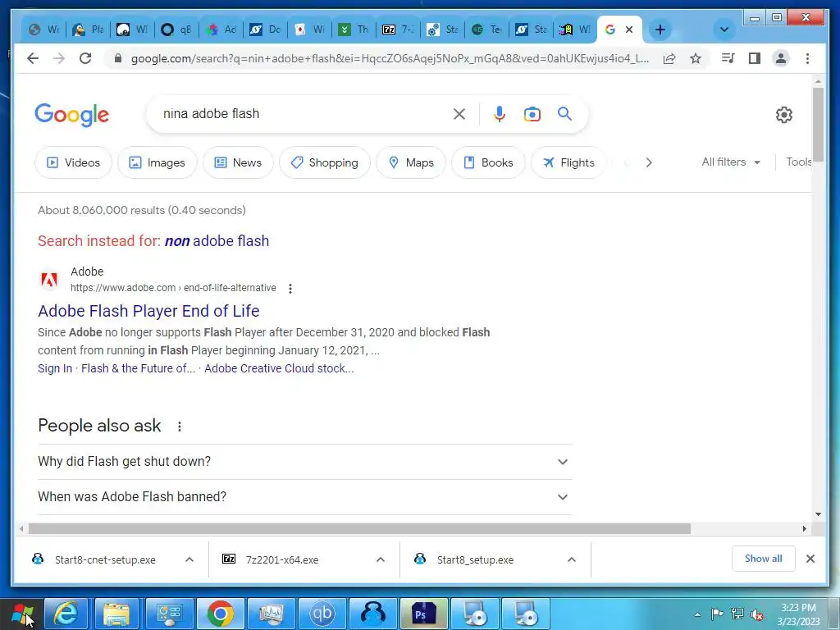This screenshot has height=630, width=840.
Task: Clear the Google search box
Action: [459, 113]
